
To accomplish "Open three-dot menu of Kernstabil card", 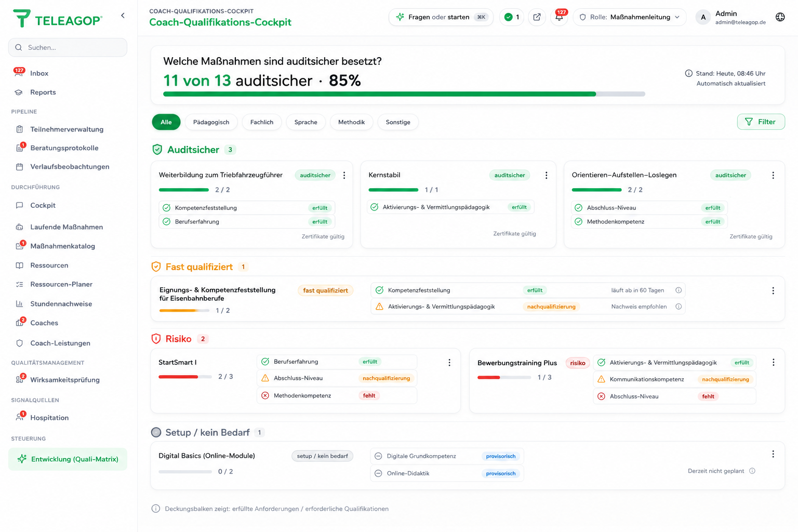I will 546,176.
